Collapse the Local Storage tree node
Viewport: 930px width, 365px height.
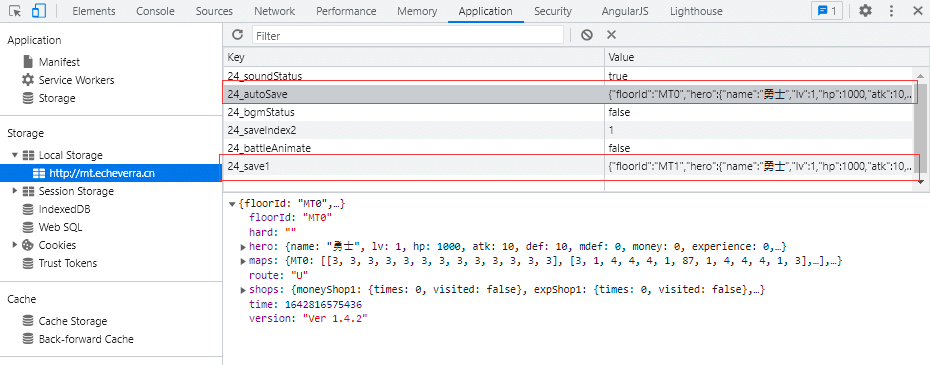click(15, 155)
